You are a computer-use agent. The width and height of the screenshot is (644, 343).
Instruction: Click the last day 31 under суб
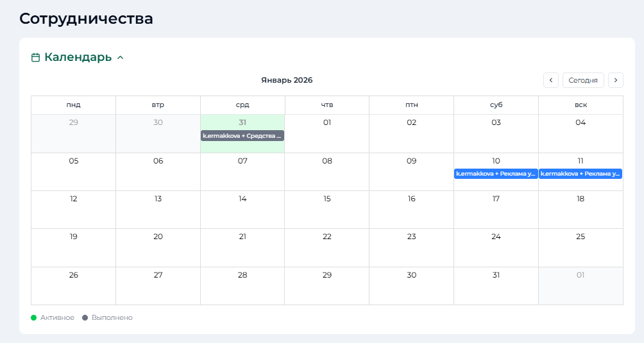pos(496,275)
